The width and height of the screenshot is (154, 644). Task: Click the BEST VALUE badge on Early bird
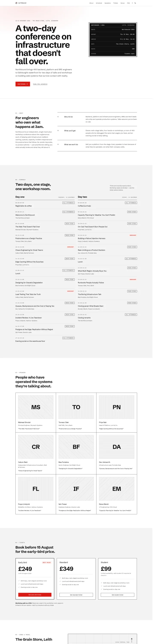click(47, 562)
